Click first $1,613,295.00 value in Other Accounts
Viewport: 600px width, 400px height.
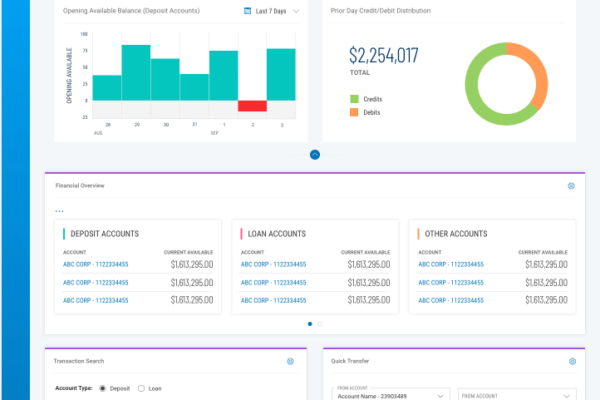pyautogui.click(x=546, y=264)
